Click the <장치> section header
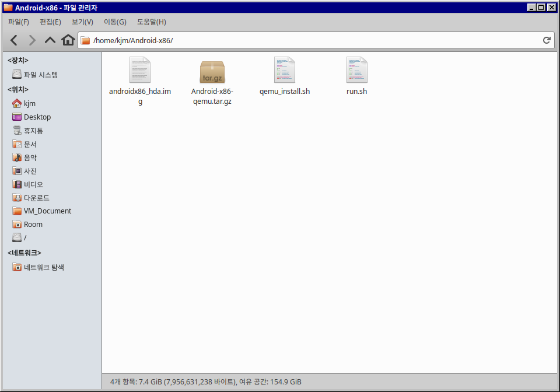The image size is (560, 392). (x=18, y=60)
